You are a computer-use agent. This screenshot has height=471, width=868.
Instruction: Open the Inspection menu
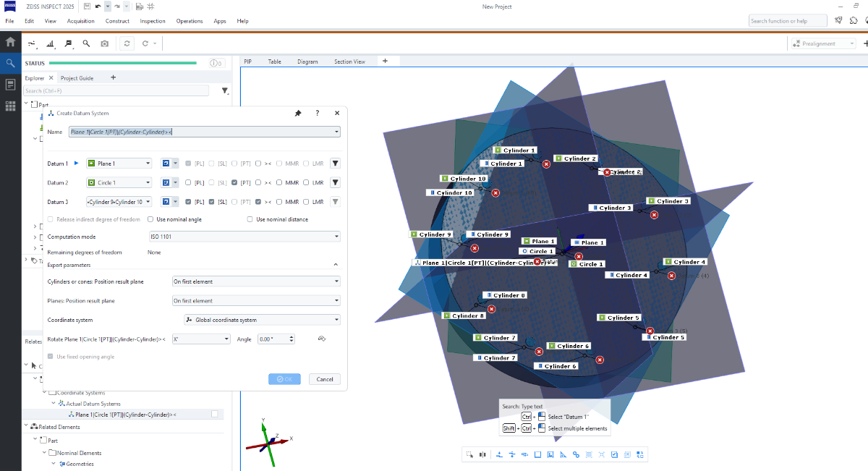153,21
